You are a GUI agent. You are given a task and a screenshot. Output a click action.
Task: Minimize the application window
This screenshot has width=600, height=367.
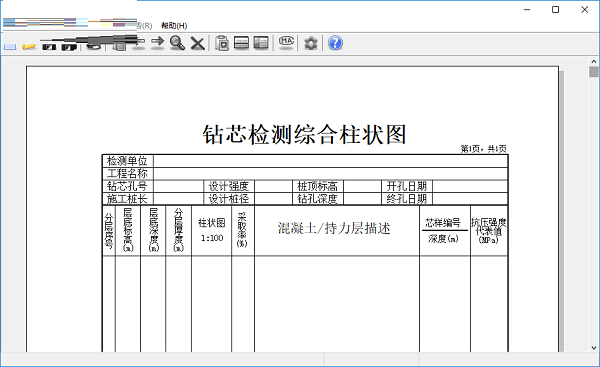(x=527, y=10)
